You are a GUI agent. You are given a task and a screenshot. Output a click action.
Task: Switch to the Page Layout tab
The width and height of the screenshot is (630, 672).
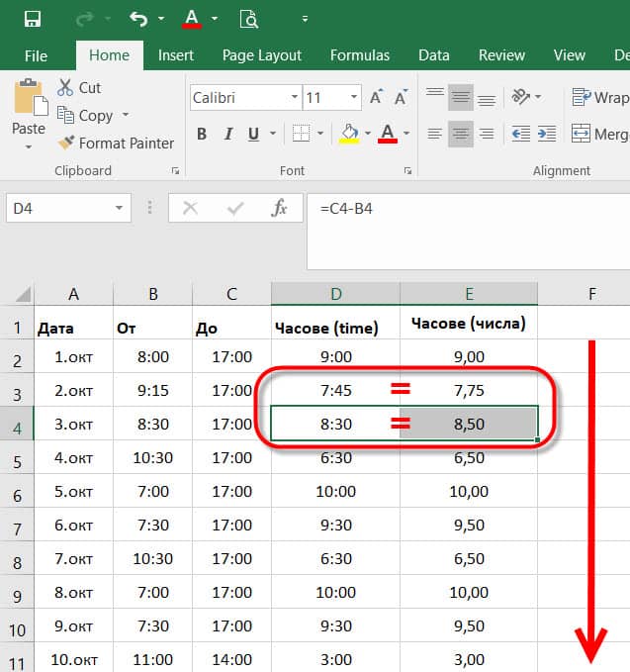[x=262, y=55]
